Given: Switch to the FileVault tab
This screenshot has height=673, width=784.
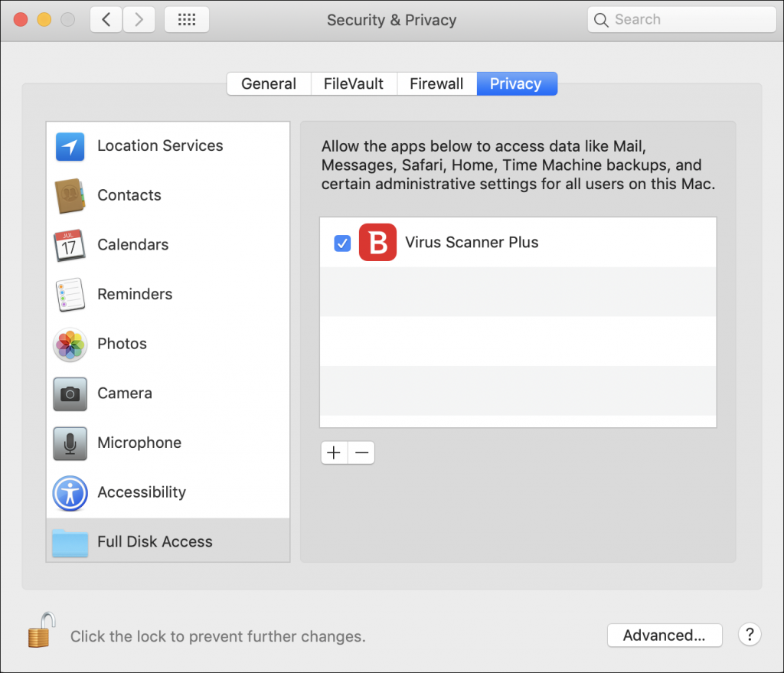Looking at the screenshot, I should point(354,83).
